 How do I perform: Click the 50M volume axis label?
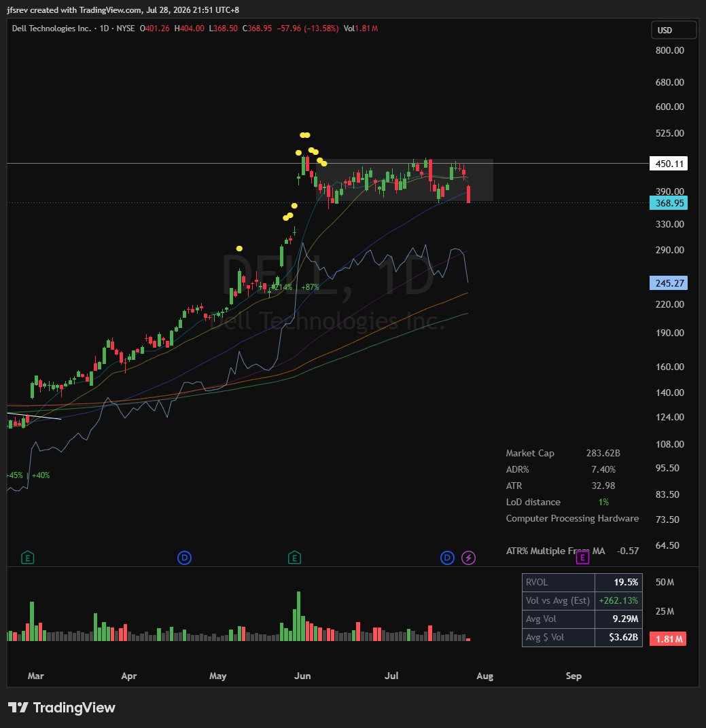[665, 582]
